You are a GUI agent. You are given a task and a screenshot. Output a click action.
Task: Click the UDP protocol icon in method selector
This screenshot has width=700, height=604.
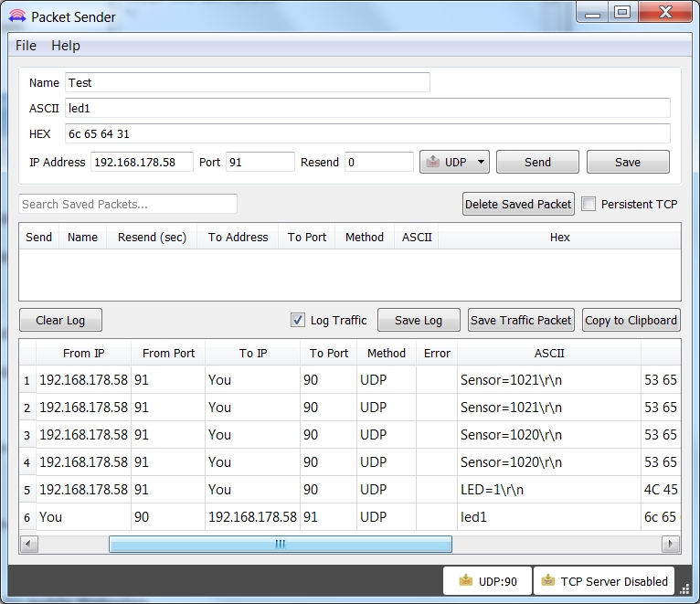432,162
